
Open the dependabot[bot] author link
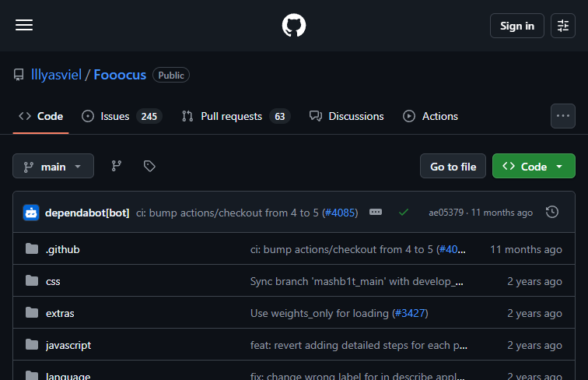click(x=87, y=213)
